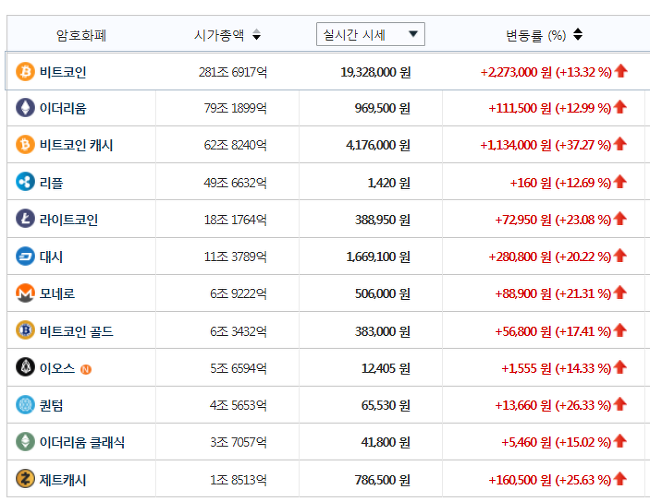Image resolution: width=650 pixels, height=502 pixels.
Task: Click the red up arrow in 이더리움 row
Action: 620,107
